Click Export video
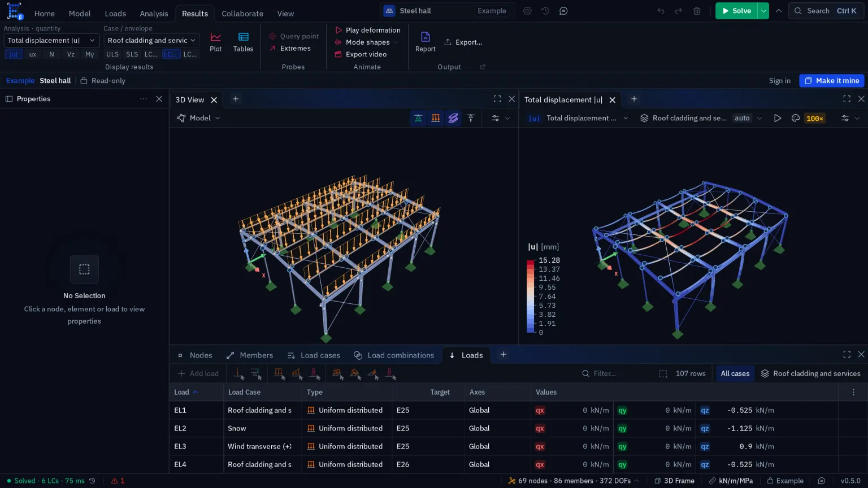The image size is (868, 488). coord(361,54)
